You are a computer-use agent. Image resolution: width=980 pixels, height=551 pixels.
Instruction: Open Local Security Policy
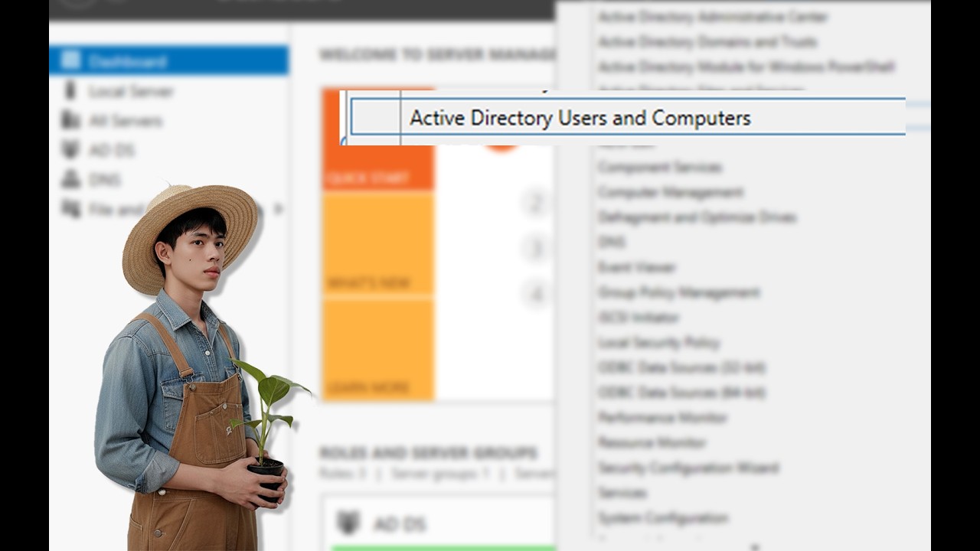pos(658,342)
